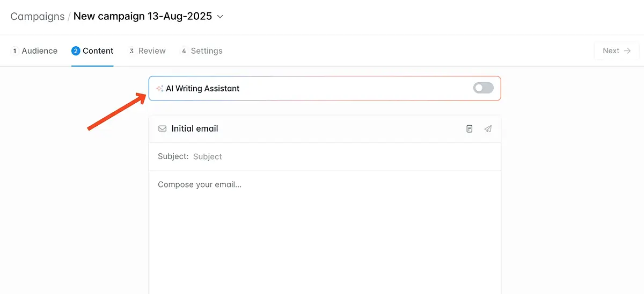Click the Initial email header label
The height and width of the screenshot is (294, 644).
[194, 129]
